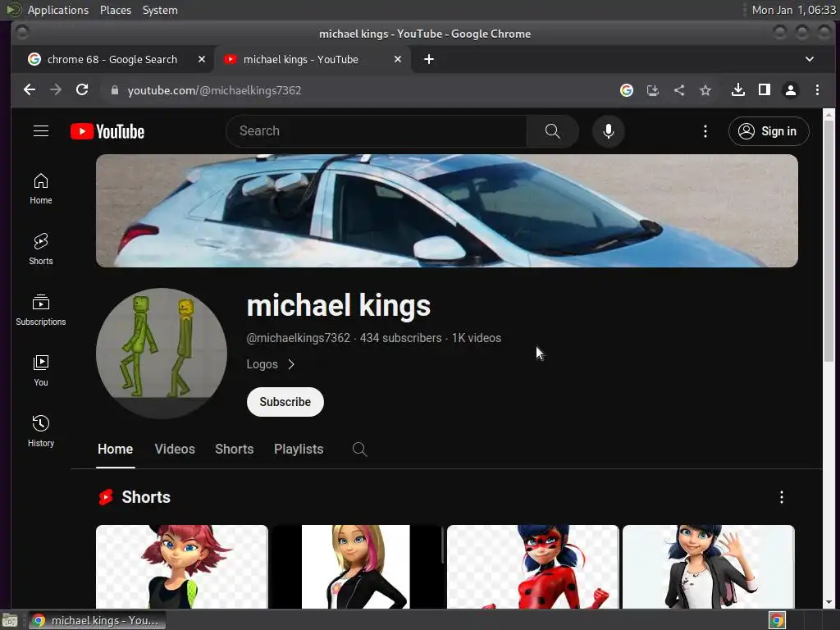Open the red-haired character short thumbnail
This screenshot has height=630, width=840.
[x=181, y=567]
